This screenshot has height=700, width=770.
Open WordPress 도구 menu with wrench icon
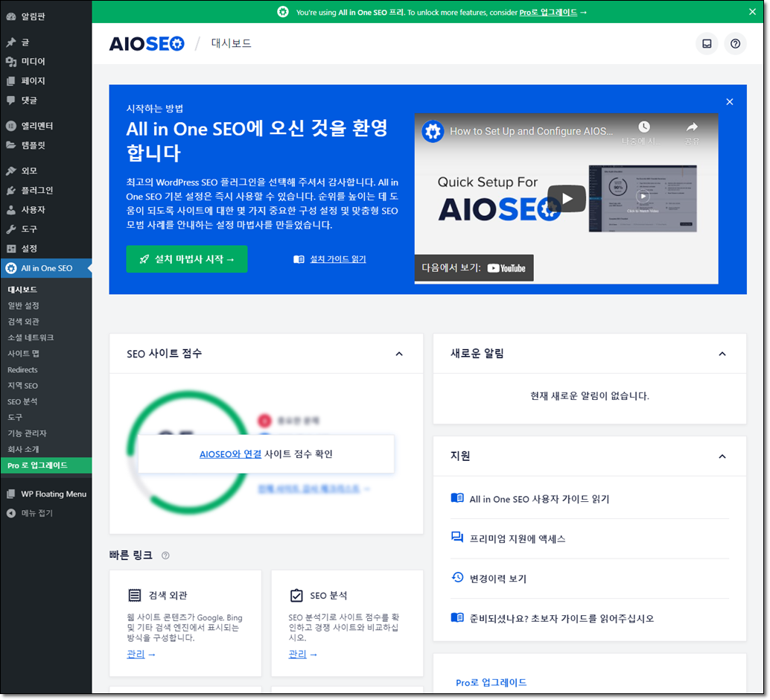point(45,229)
